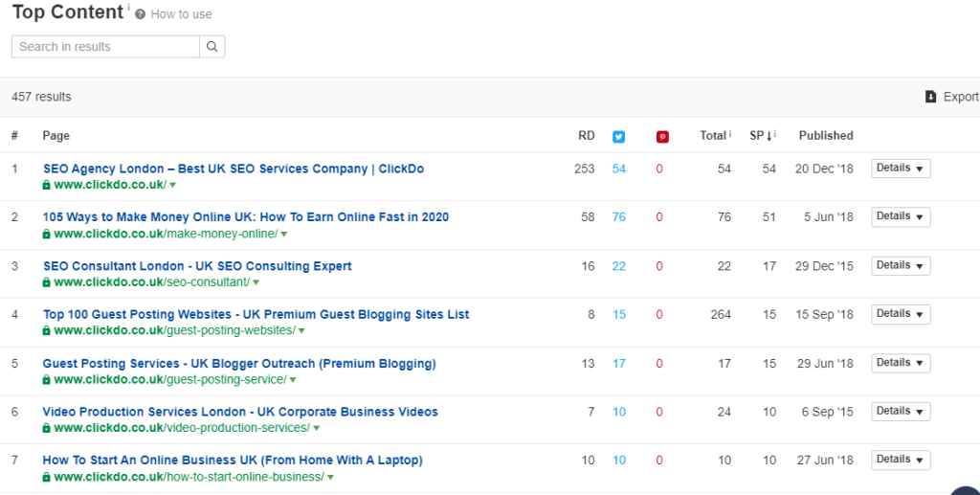Click the lock icon for www.clickdo.co.uk/ homepage
The height and width of the screenshot is (495, 980).
click(x=46, y=185)
